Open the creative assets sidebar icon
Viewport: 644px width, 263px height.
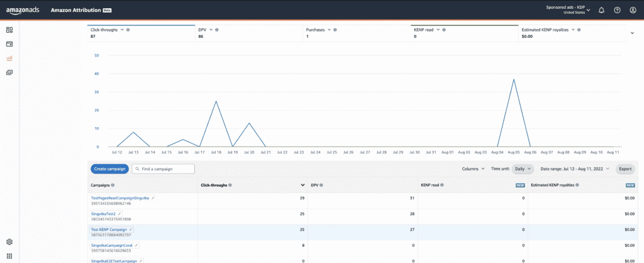click(9, 72)
